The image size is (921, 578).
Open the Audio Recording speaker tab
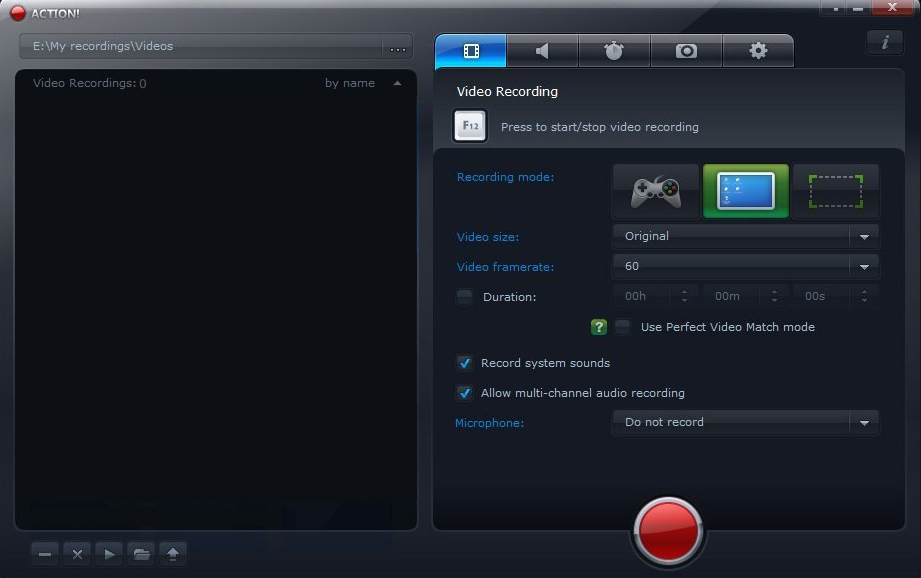click(542, 51)
